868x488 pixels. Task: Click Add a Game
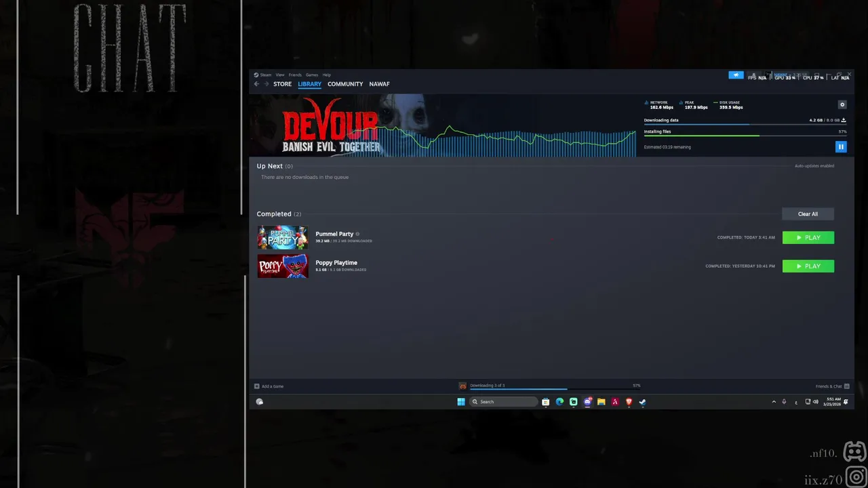269,386
